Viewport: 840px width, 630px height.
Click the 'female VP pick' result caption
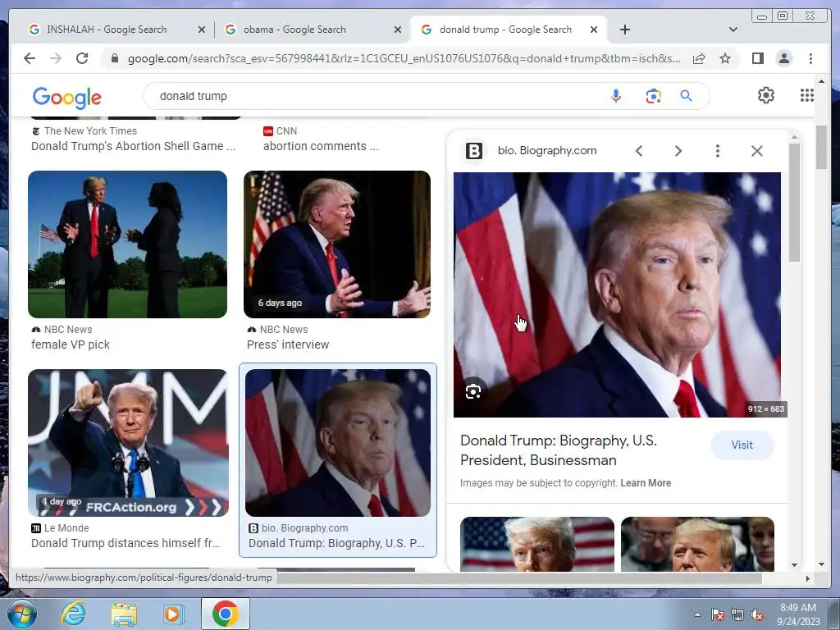click(71, 345)
